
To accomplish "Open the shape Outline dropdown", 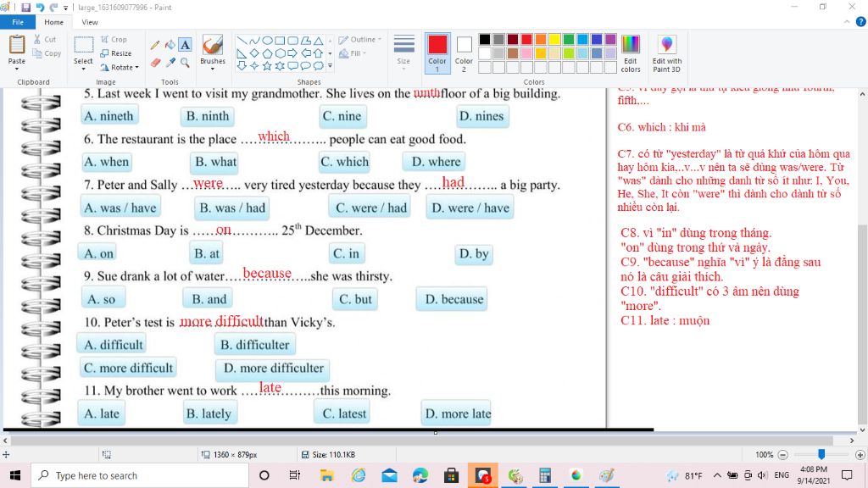I will point(359,39).
